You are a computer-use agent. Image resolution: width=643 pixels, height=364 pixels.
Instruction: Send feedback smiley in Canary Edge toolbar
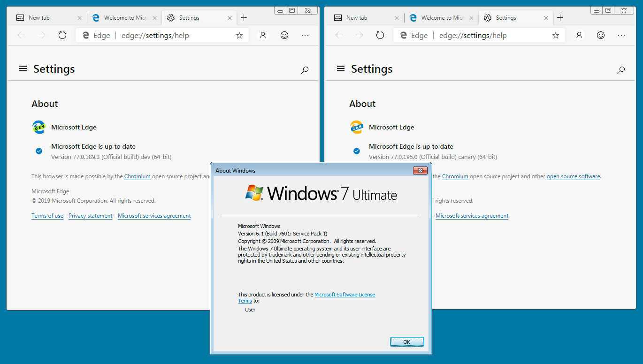pos(601,35)
